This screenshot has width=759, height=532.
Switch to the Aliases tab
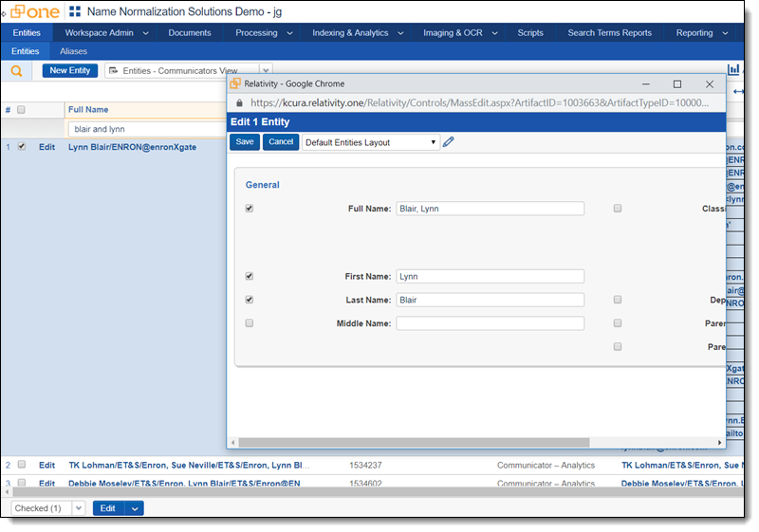[x=73, y=51]
